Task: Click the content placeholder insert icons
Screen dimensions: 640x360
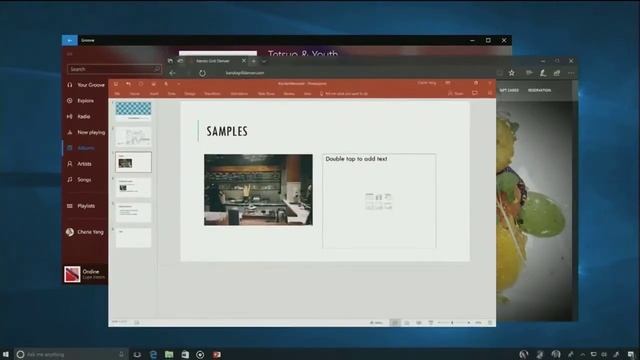Action: [x=378, y=202]
